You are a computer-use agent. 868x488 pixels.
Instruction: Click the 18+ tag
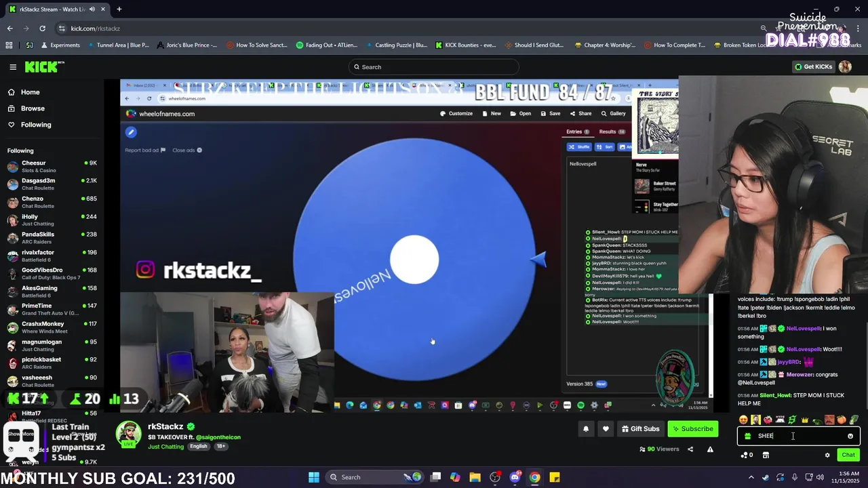[220, 447]
